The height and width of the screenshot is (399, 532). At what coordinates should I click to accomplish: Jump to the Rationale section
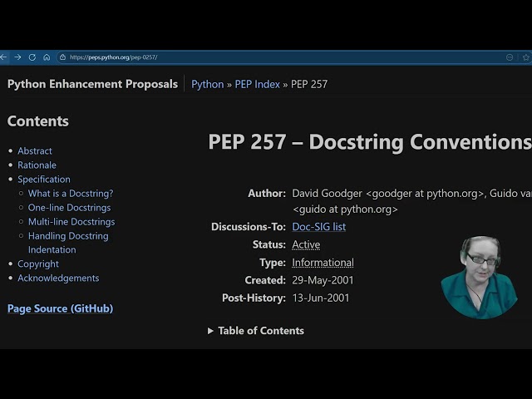[37, 165]
